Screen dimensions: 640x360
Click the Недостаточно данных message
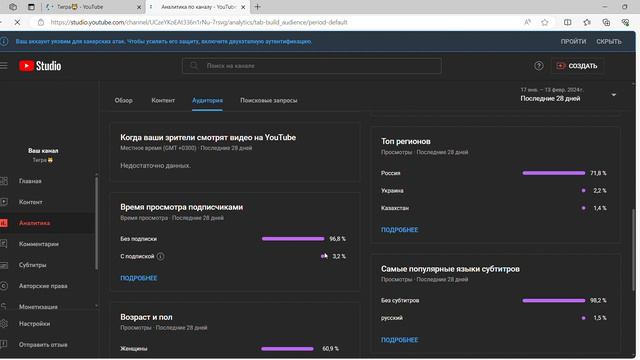tap(155, 166)
